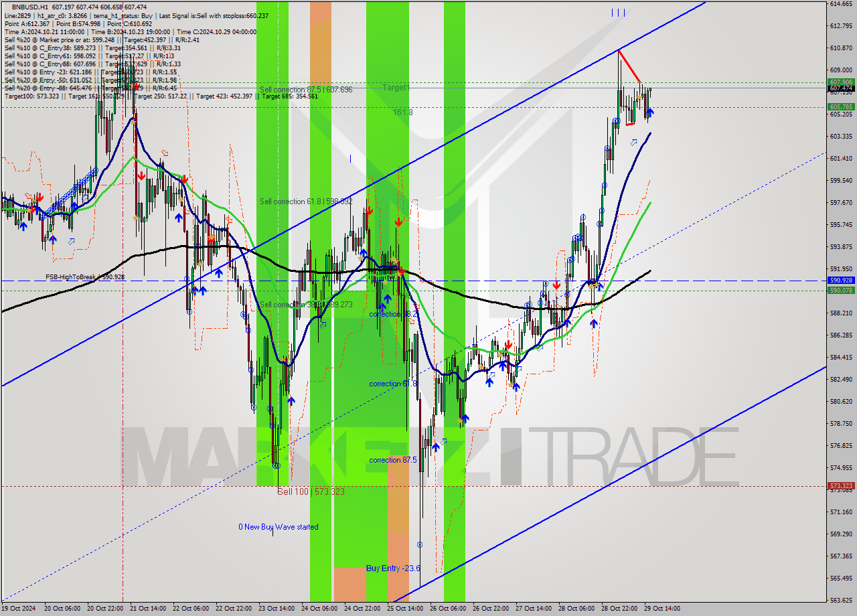857x616 pixels.
Task: Click the '161.8' Fibonacci label
Action: pos(402,112)
